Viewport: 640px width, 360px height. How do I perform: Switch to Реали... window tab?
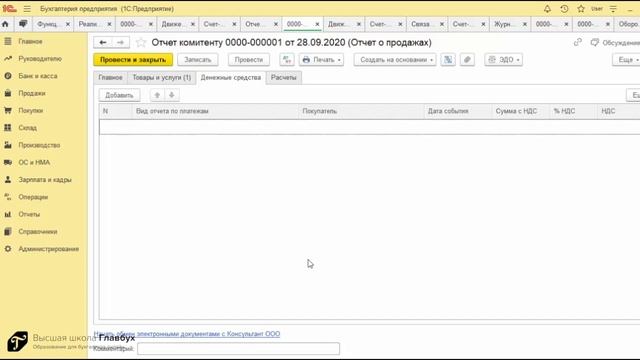pyautogui.click(x=88, y=24)
